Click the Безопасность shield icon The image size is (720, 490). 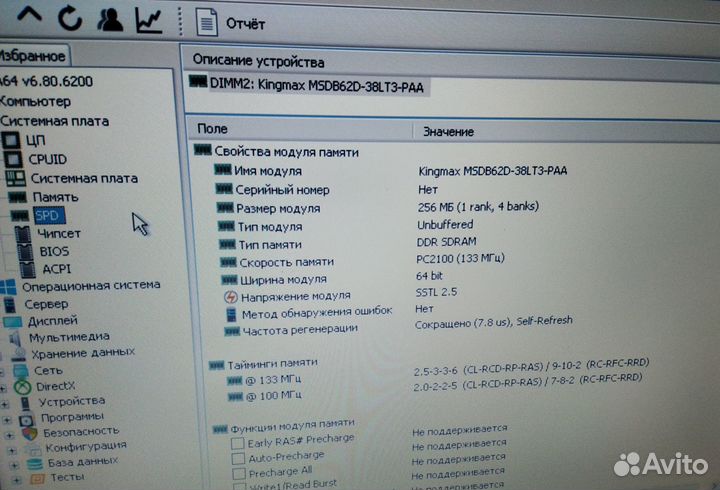click(29, 434)
